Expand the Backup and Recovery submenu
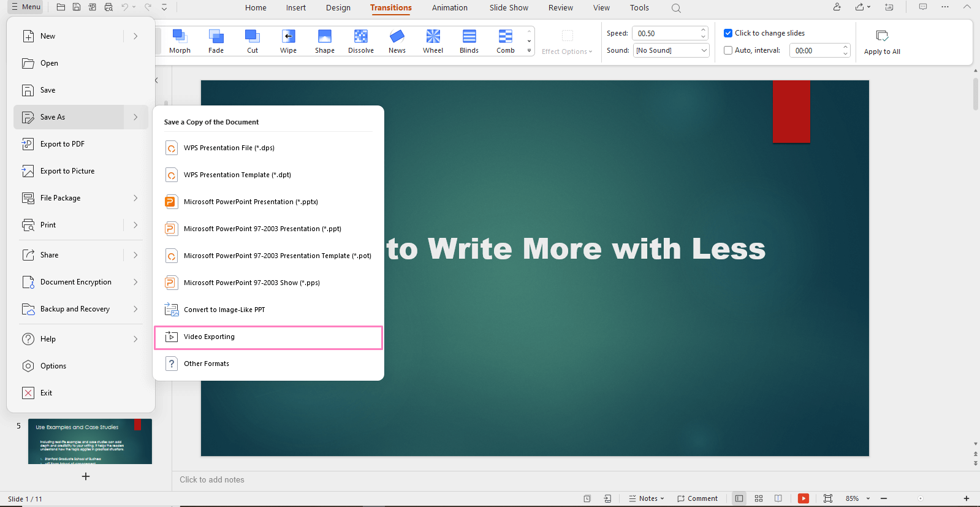The height and width of the screenshot is (507, 980). 135,309
